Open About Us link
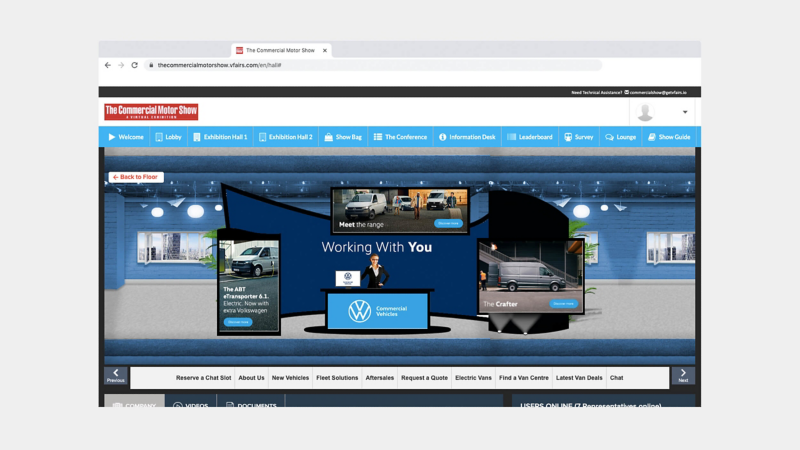Image resolution: width=800 pixels, height=450 pixels. pos(252,378)
